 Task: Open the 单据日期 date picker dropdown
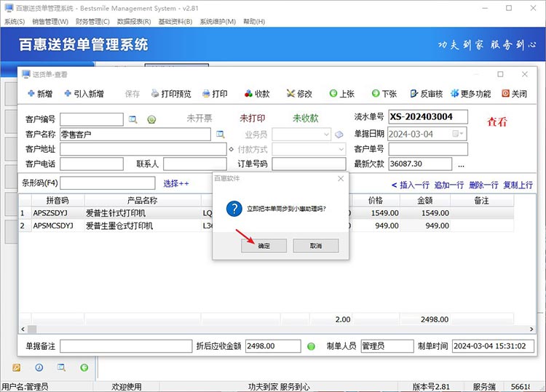[x=458, y=134]
